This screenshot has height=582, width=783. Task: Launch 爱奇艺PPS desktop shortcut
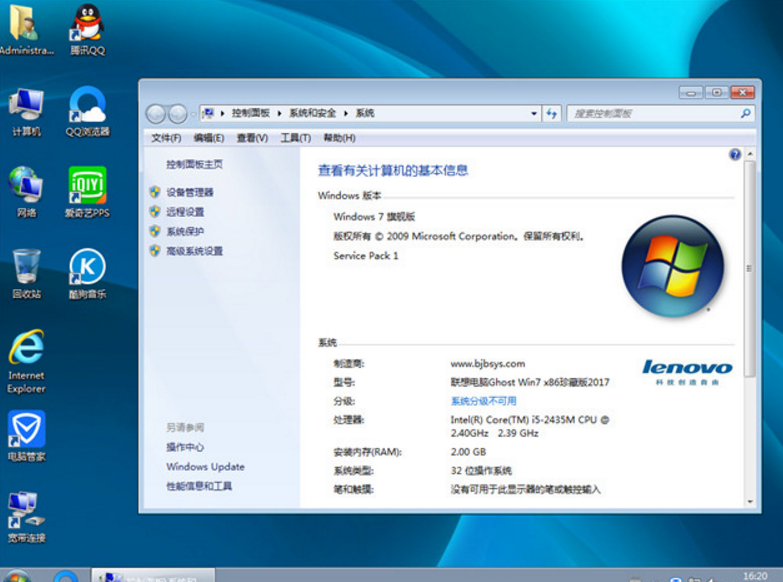coord(87,192)
